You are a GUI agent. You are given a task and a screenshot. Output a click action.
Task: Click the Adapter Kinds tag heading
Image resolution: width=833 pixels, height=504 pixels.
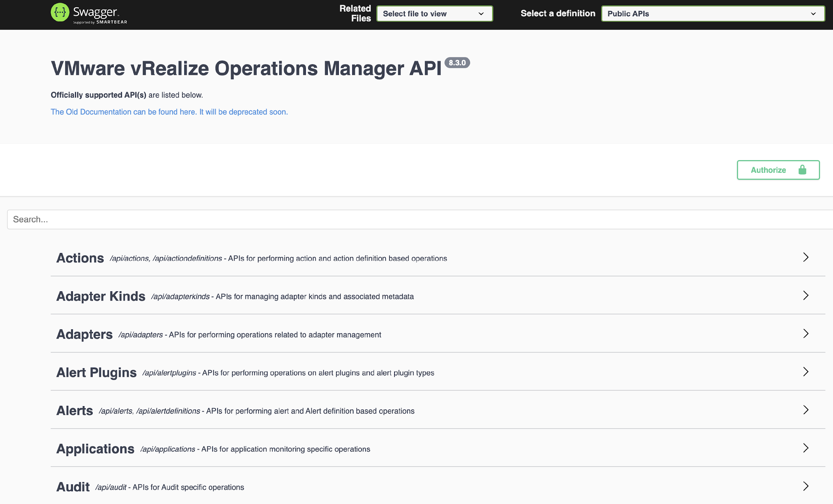pos(101,296)
